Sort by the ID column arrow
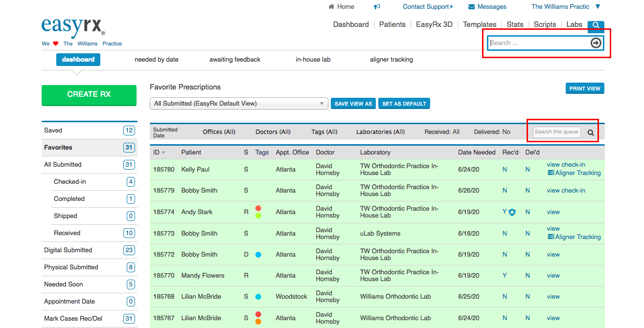The height and width of the screenshot is (328, 644). [163, 153]
